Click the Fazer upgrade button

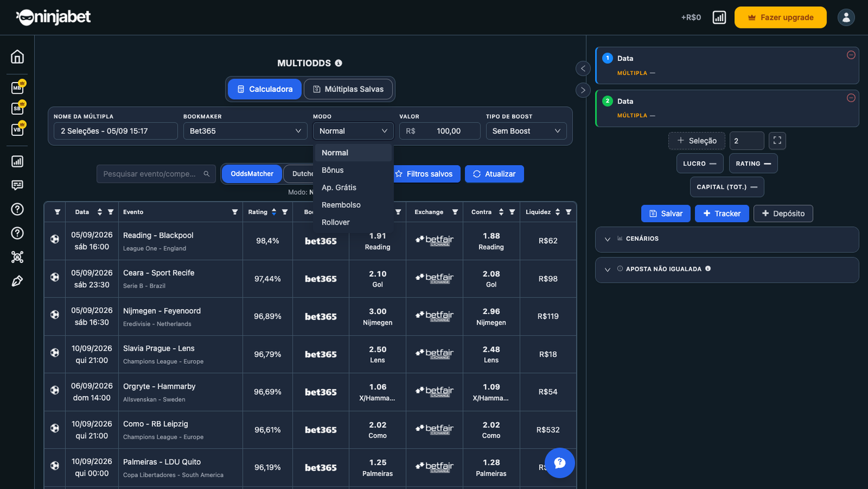coord(781,17)
